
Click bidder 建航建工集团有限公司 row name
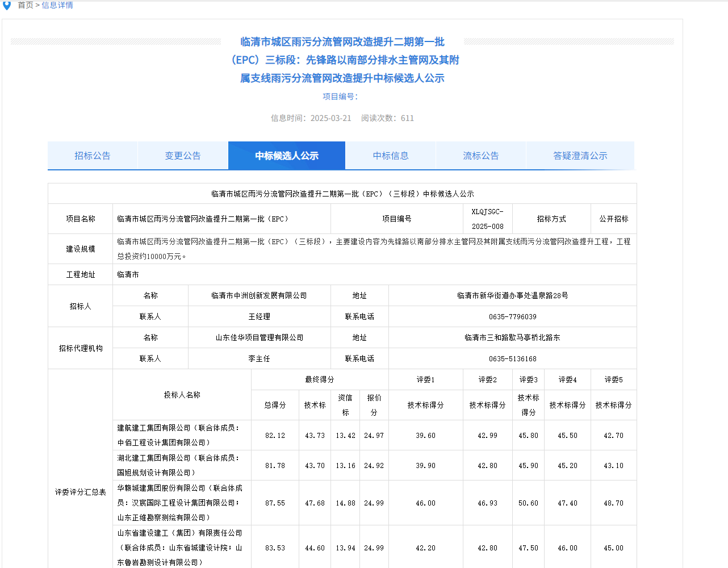coord(182,435)
